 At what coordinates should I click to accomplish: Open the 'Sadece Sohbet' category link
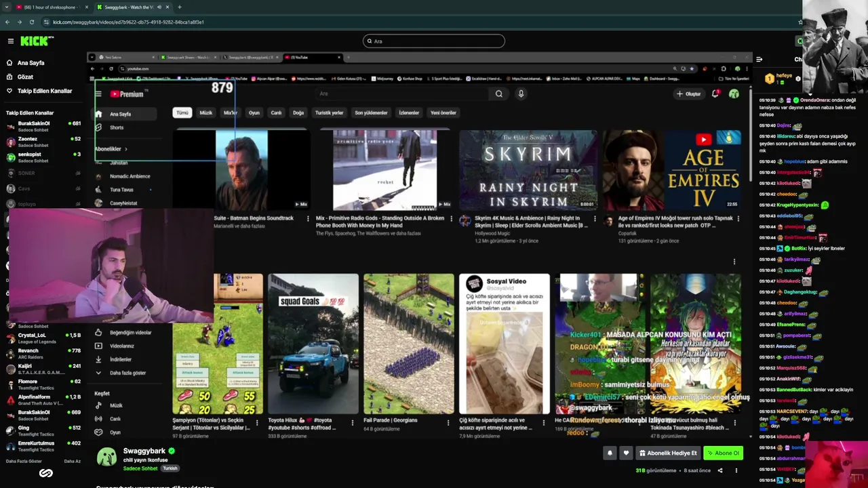(140, 468)
